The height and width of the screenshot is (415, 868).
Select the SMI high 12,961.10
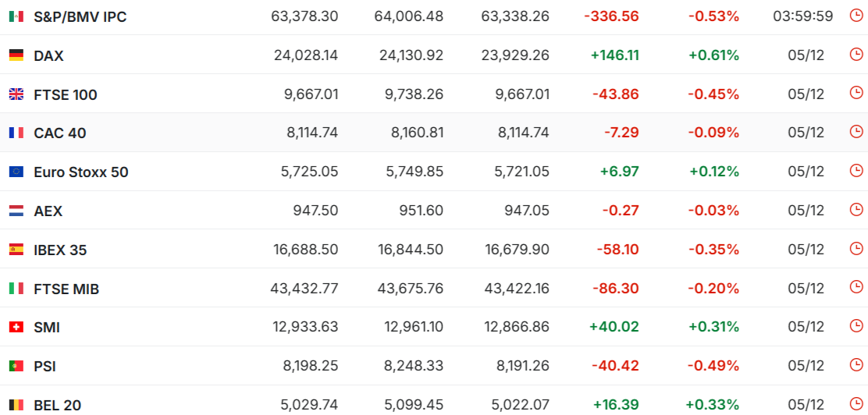(x=414, y=327)
